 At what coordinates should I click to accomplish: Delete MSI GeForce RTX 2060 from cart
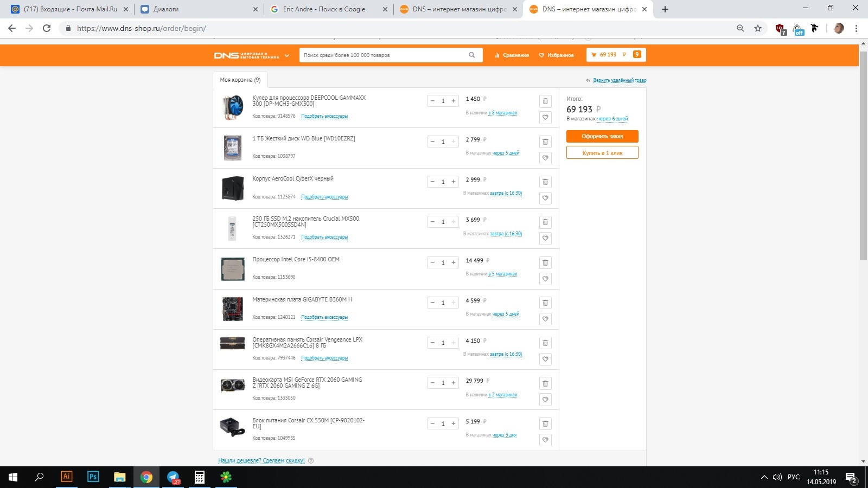pos(545,384)
